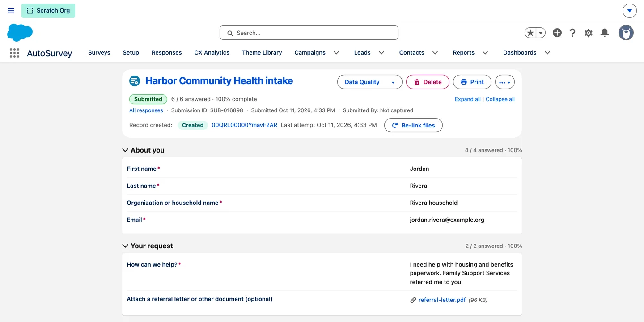Click the Print button
The image size is (644, 322).
(472, 82)
